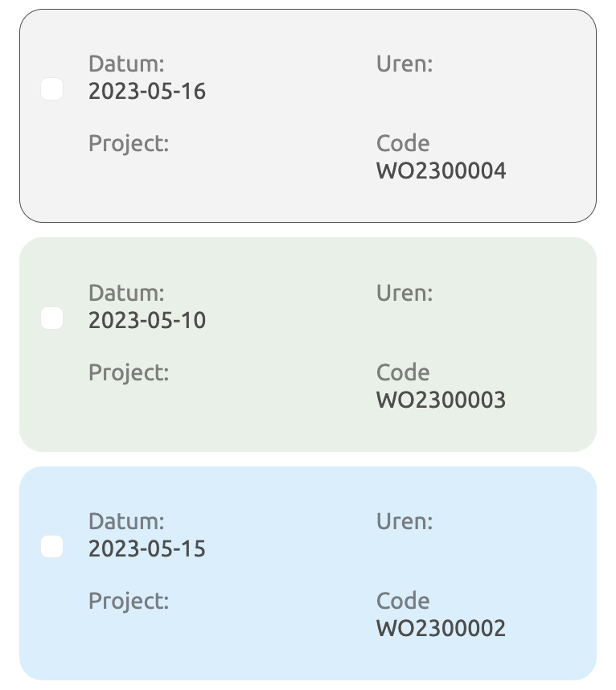Click the Project label on the green card
The width and height of the screenshot is (616, 690).
click(129, 372)
